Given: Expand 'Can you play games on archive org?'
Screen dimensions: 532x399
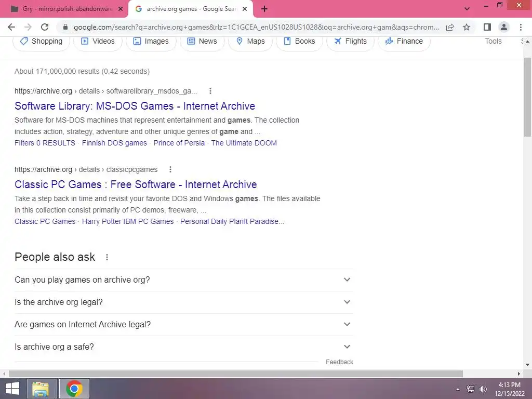Looking at the screenshot, I should tap(184, 280).
